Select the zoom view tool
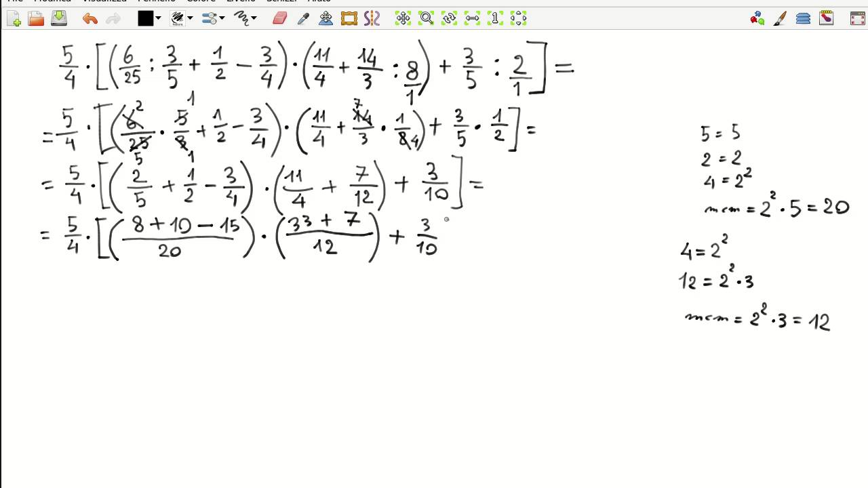Viewport: 868px width, 488px height. click(x=426, y=18)
